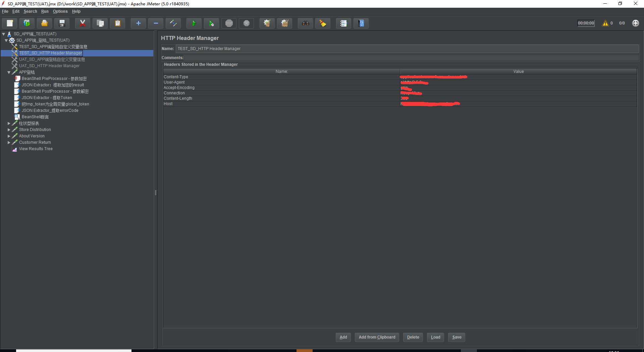Click the Load headers button
Viewport: 644px width, 352px height.
coord(436,337)
